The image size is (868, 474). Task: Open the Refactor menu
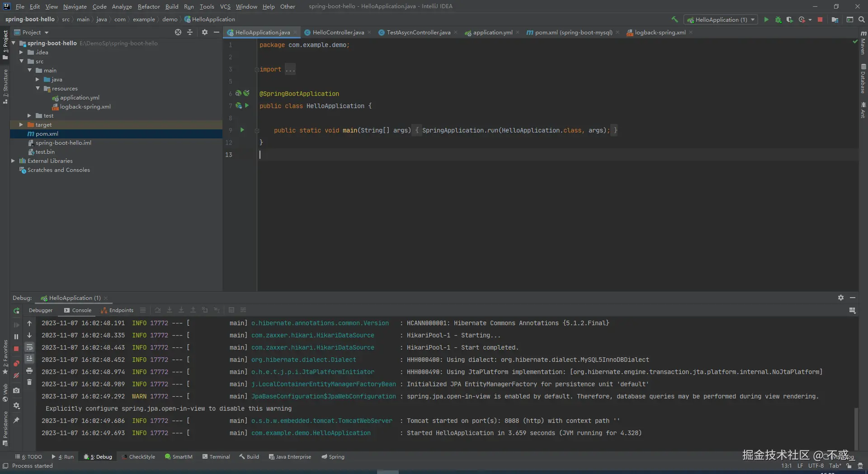click(148, 6)
